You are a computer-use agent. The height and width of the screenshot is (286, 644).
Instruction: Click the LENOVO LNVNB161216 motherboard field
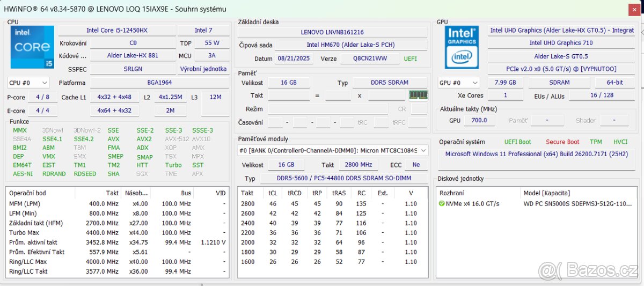(x=332, y=32)
